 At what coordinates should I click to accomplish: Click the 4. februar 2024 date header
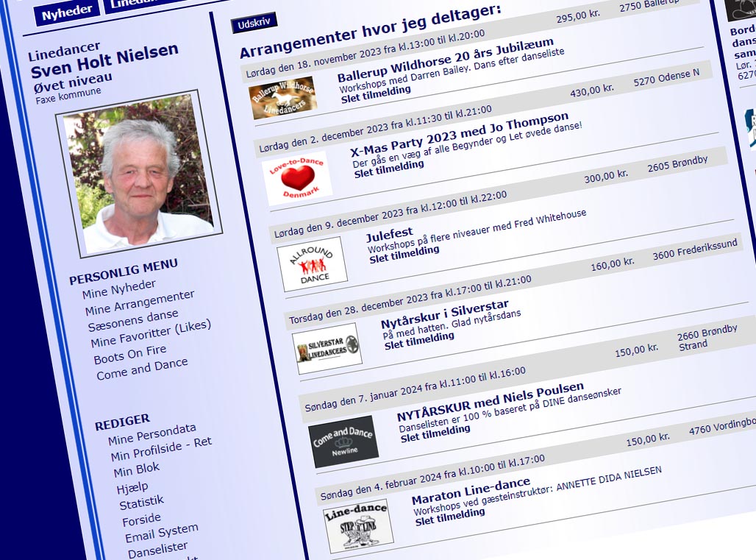[432, 477]
